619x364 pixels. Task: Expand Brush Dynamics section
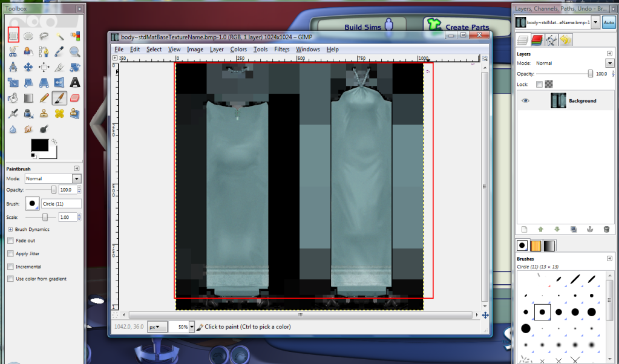(x=10, y=229)
